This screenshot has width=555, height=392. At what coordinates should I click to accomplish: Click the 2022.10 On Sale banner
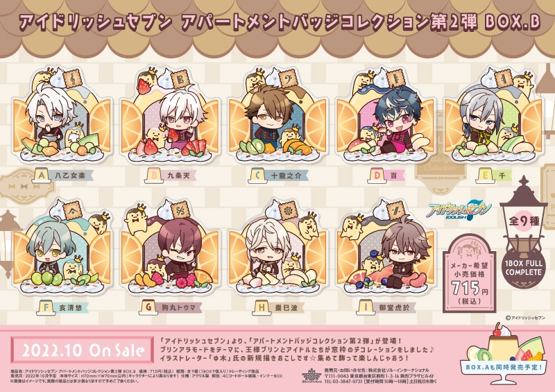click(x=83, y=350)
